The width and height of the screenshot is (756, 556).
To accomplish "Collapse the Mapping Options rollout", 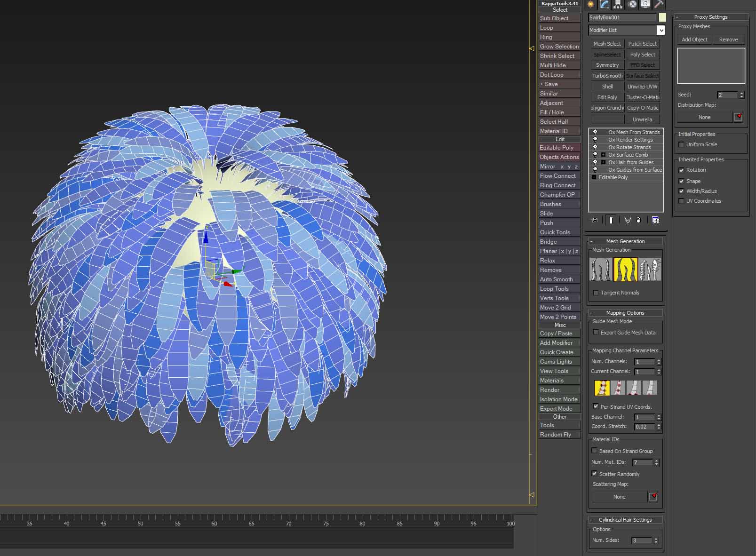I will coord(625,313).
